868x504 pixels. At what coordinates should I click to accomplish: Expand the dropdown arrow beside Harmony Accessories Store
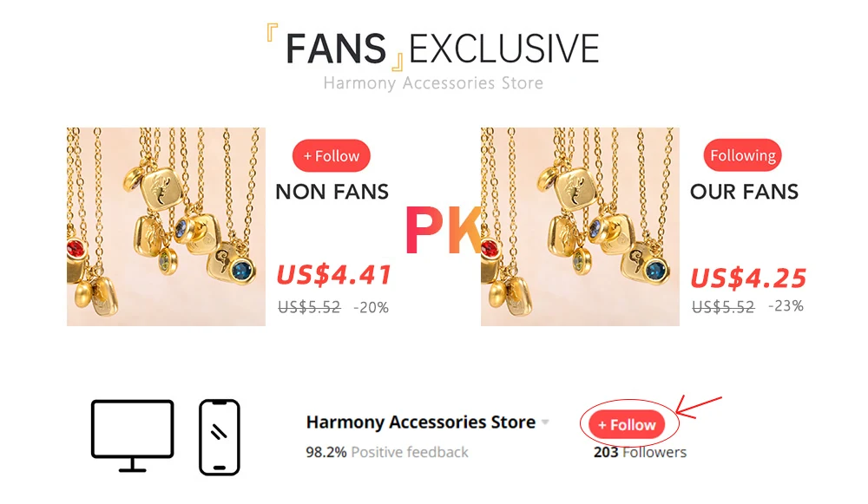(x=545, y=422)
